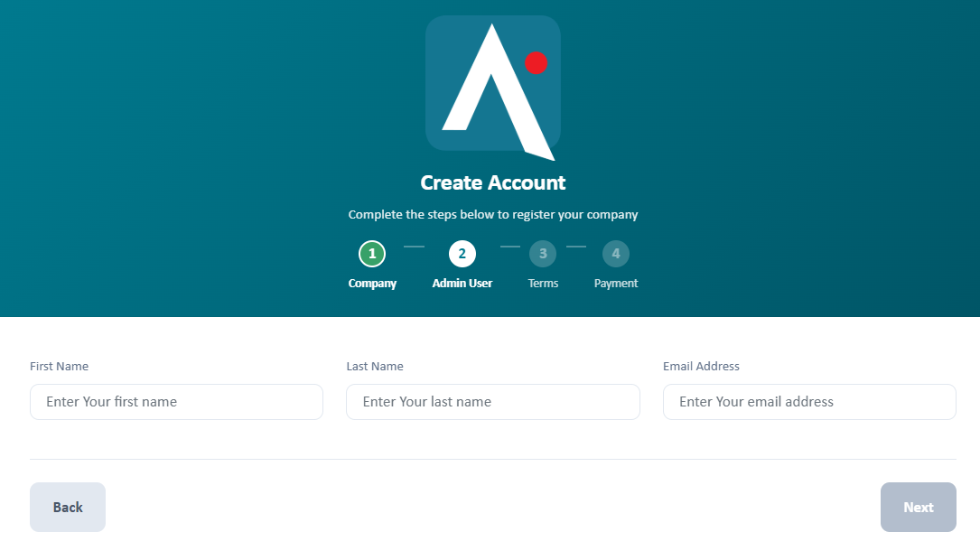Select the step 3 circle
The image size is (980, 560).
click(543, 254)
